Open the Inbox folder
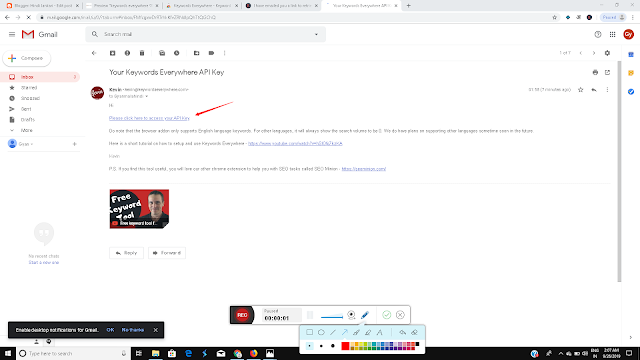640x360 pixels. [40, 77]
